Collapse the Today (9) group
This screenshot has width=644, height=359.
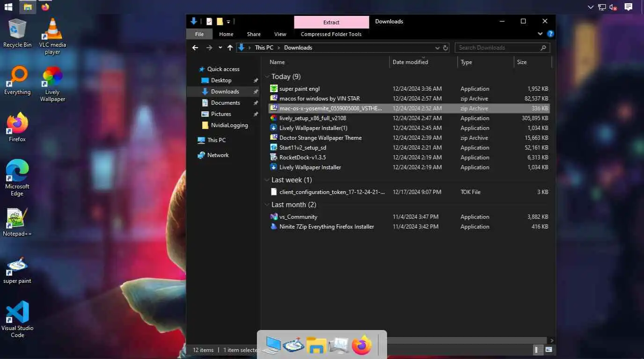[x=267, y=77]
